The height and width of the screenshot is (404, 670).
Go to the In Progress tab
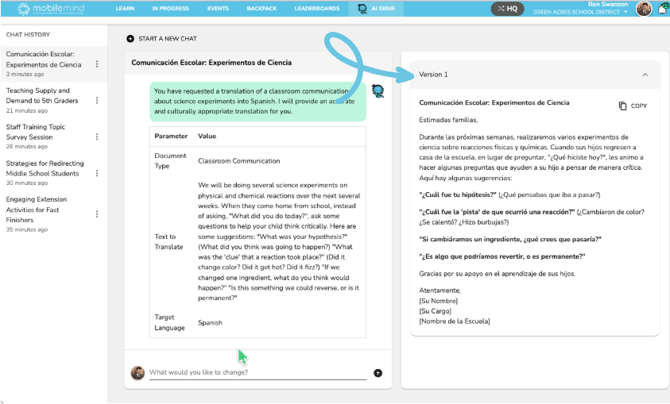pos(168,8)
